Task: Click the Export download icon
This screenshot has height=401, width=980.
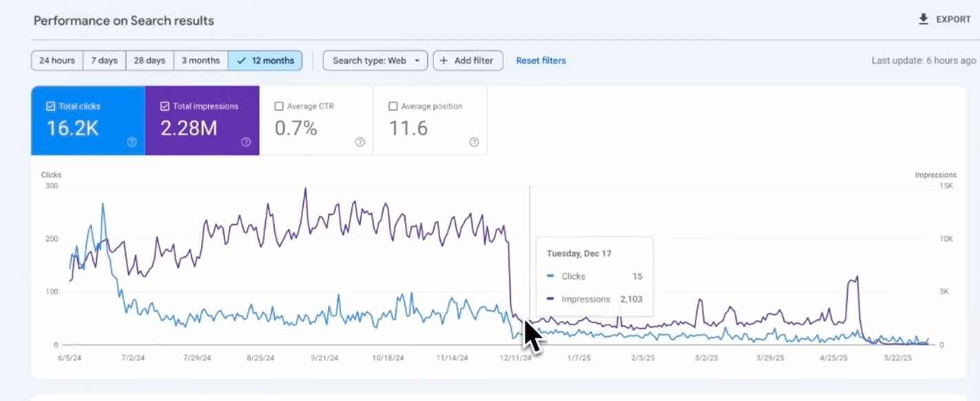Action: click(x=924, y=19)
